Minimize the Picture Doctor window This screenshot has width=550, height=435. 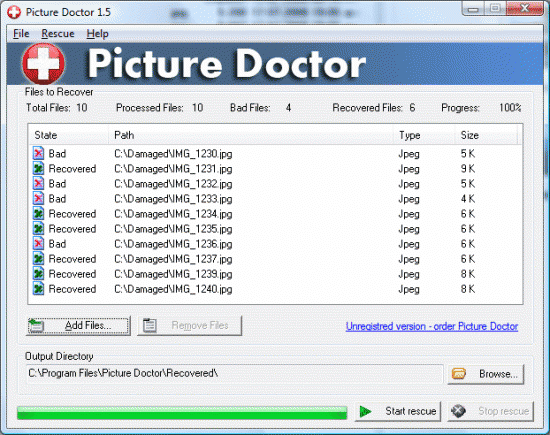[473, 9]
